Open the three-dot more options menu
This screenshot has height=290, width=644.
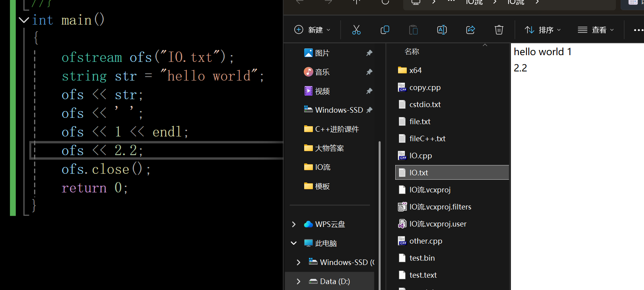tap(638, 30)
